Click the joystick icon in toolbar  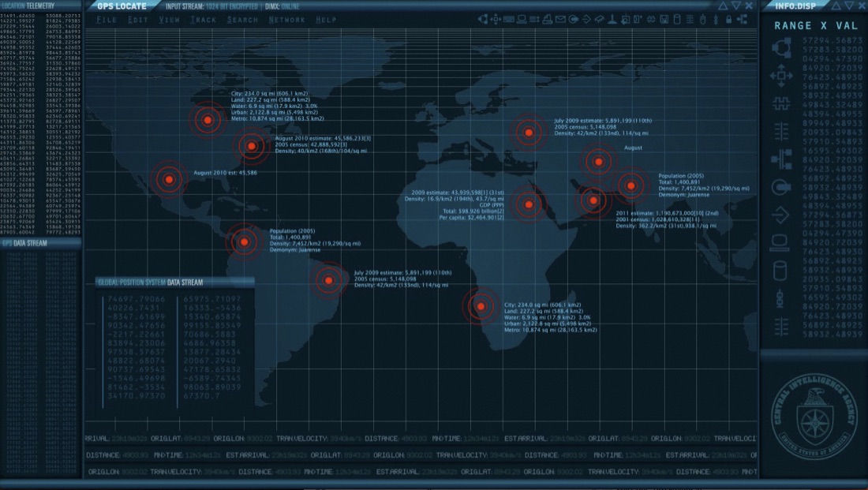point(612,20)
